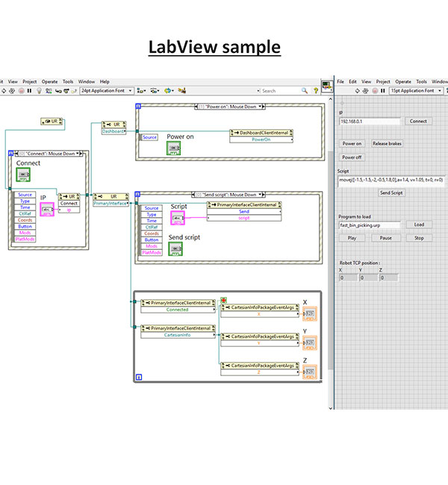This screenshot has height=485, width=448.
Task: Click the Connect button terminal in diagram
Action: click(x=23, y=175)
